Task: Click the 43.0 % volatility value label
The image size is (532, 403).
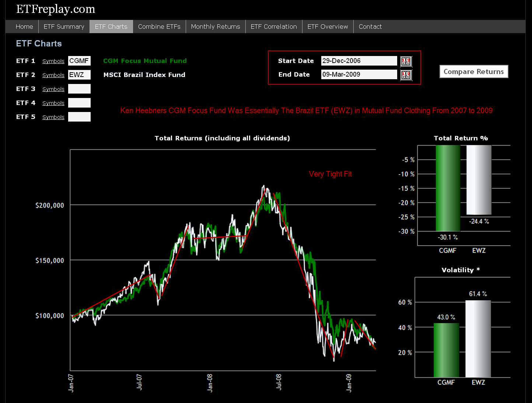Action: point(446,317)
